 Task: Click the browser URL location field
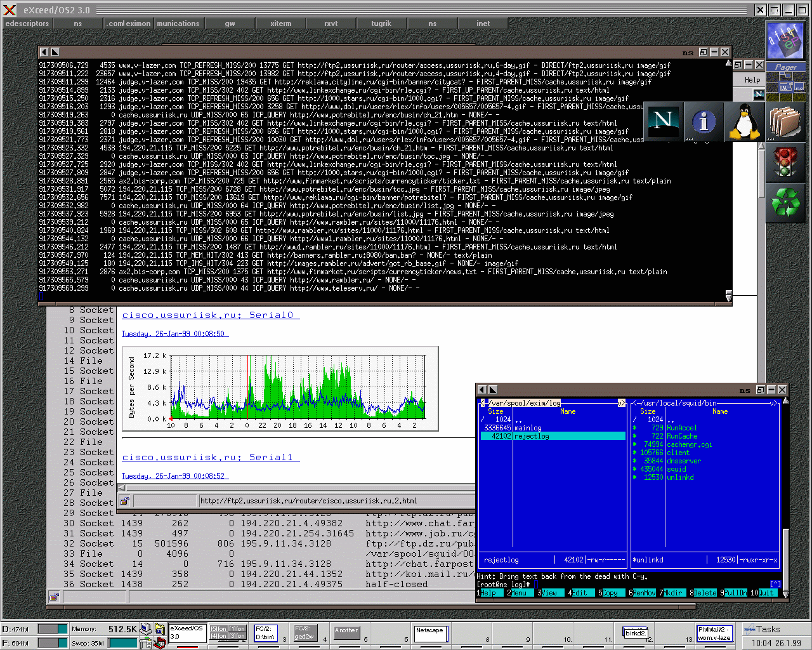point(337,501)
